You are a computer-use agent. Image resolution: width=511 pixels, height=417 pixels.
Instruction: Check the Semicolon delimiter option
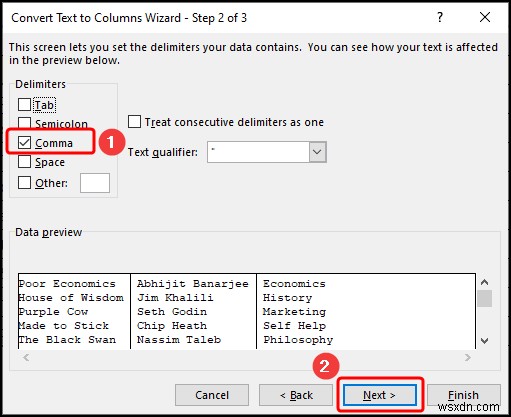click(24, 122)
